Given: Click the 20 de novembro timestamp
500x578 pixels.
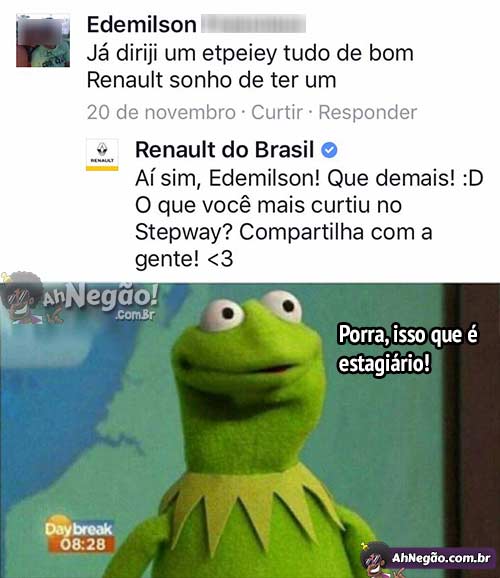Looking at the screenshot, I should coord(161,112).
